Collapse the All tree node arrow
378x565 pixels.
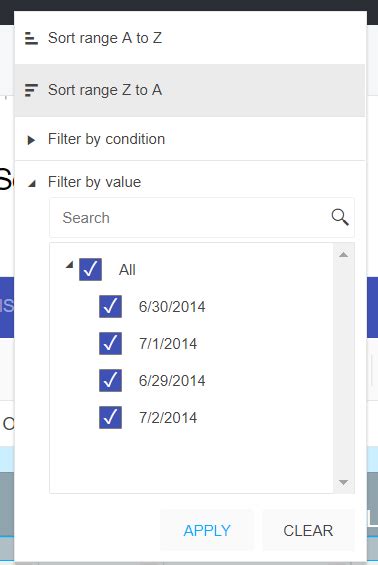(70, 265)
